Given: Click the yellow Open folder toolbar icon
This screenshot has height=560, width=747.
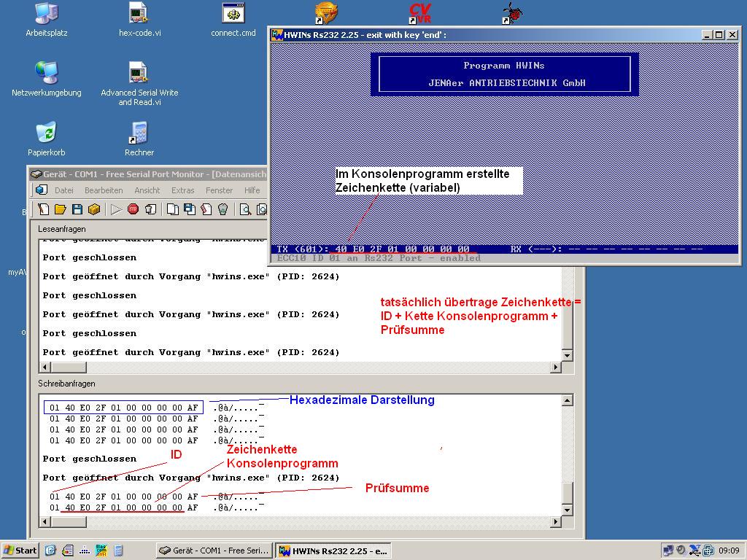Looking at the screenshot, I should coord(60,209).
